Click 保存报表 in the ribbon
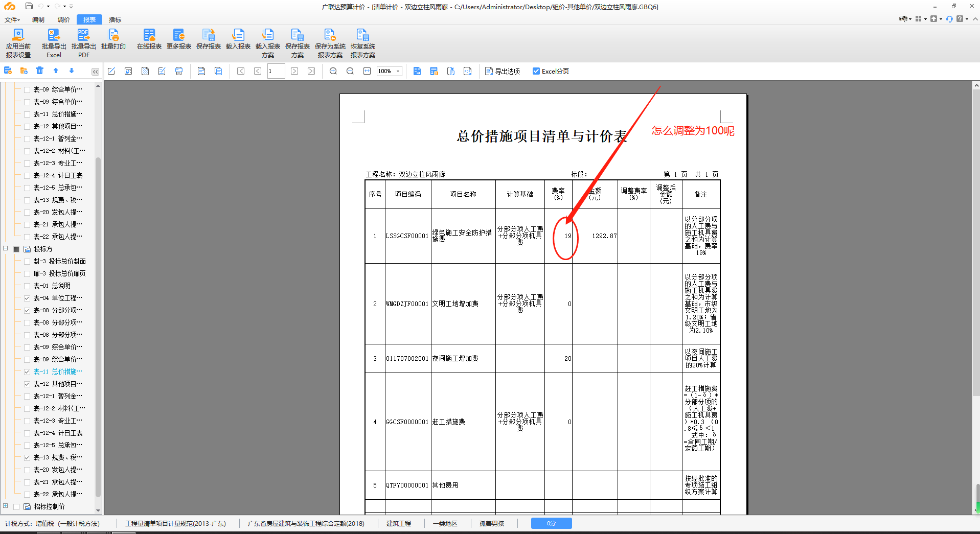The height and width of the screenshot is (534, 980). pyautogui.click(x=208, y=39)
